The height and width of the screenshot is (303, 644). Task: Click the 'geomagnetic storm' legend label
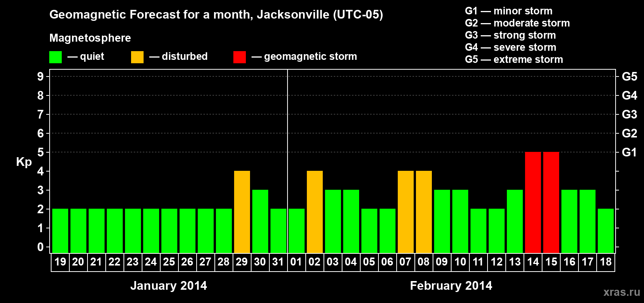(311, 57)
